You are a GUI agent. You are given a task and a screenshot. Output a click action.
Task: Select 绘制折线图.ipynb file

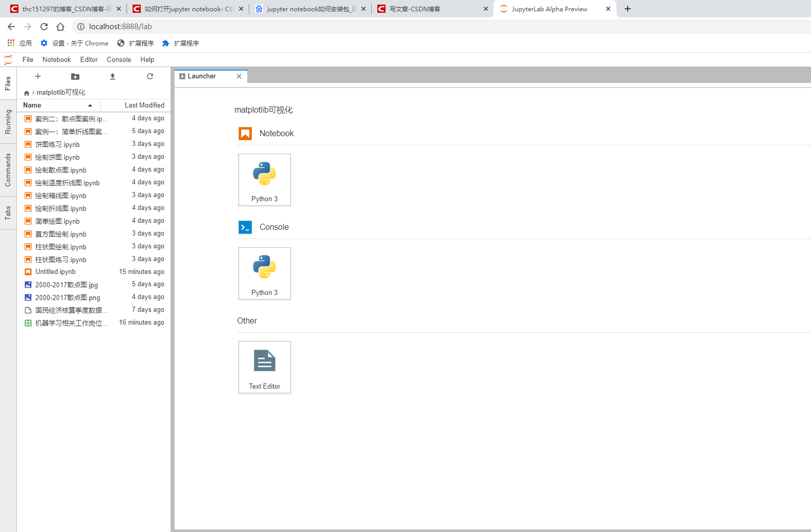[x=94, y=208]
